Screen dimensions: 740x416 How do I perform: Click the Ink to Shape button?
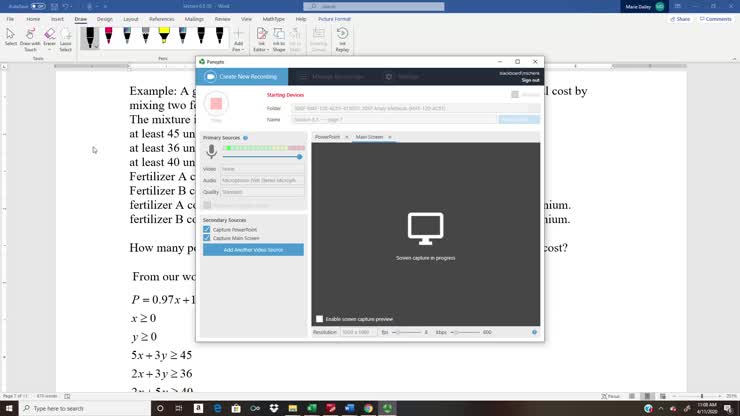279,39
